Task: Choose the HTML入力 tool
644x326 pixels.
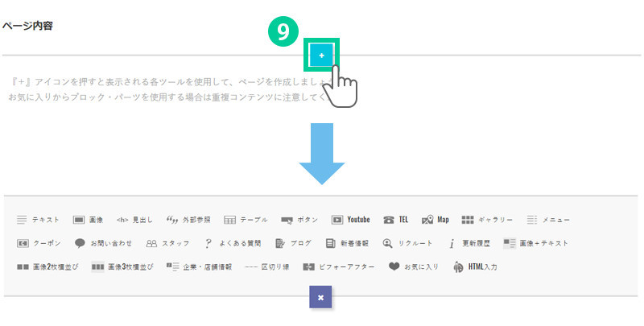Action: pos(475,266)
